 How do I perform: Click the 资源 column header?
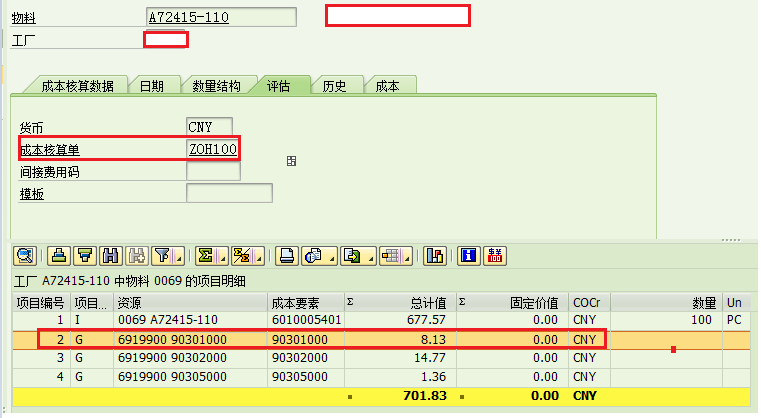(x=190, y=303)
